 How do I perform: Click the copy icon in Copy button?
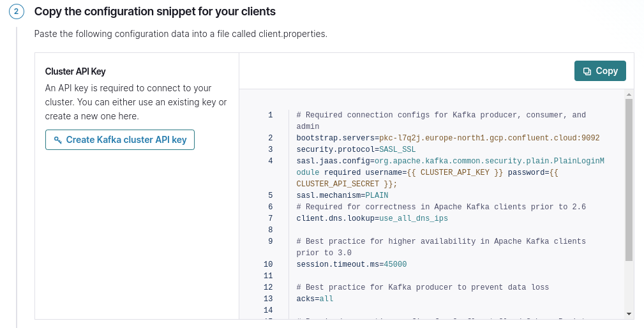(x=587, y=71)
